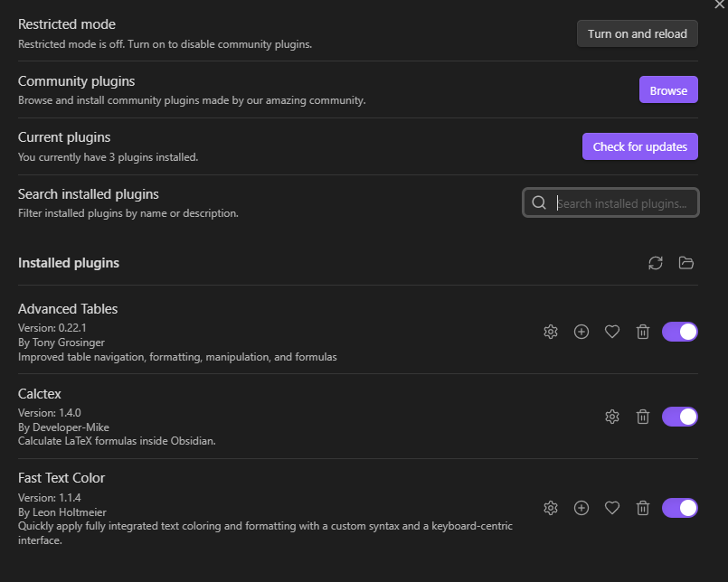Uninstall Advanced Tables via trash icon
The image size is (728, 582).
point(643,332)
